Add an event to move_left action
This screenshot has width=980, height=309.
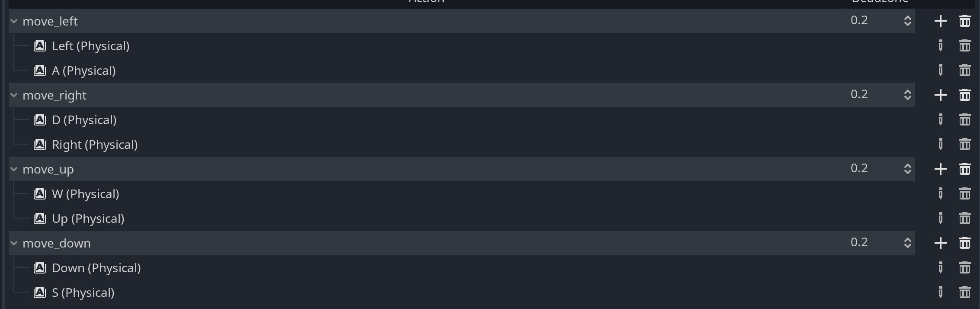(940, 21)
